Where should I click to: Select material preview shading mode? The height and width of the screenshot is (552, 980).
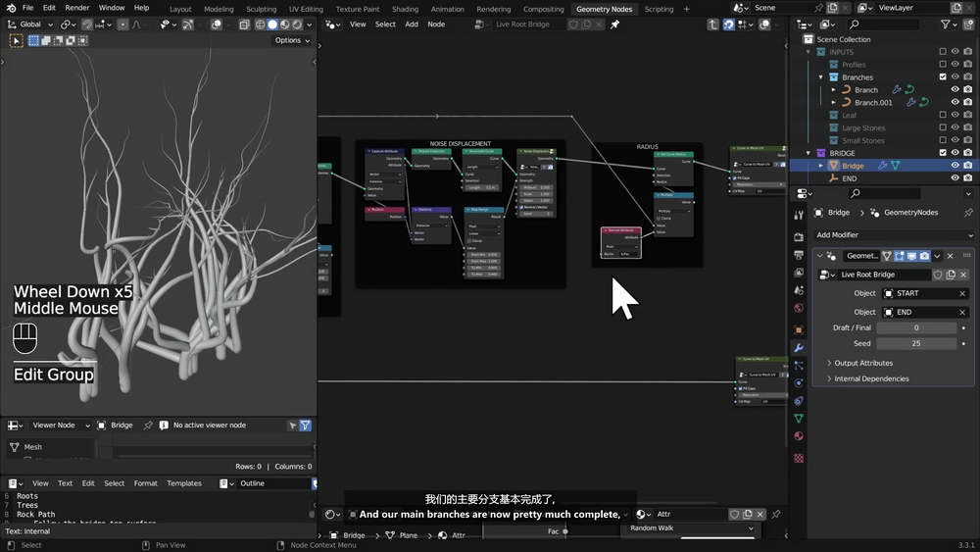coord(285,25)
